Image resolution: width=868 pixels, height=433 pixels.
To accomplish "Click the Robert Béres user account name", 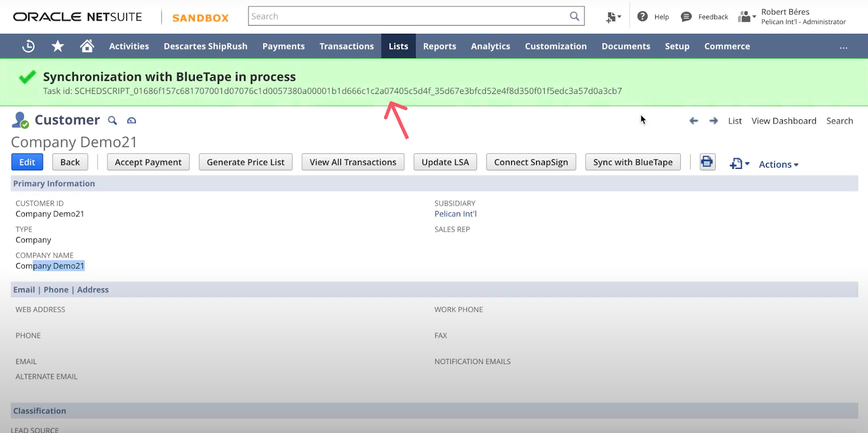I will (785, 12).
